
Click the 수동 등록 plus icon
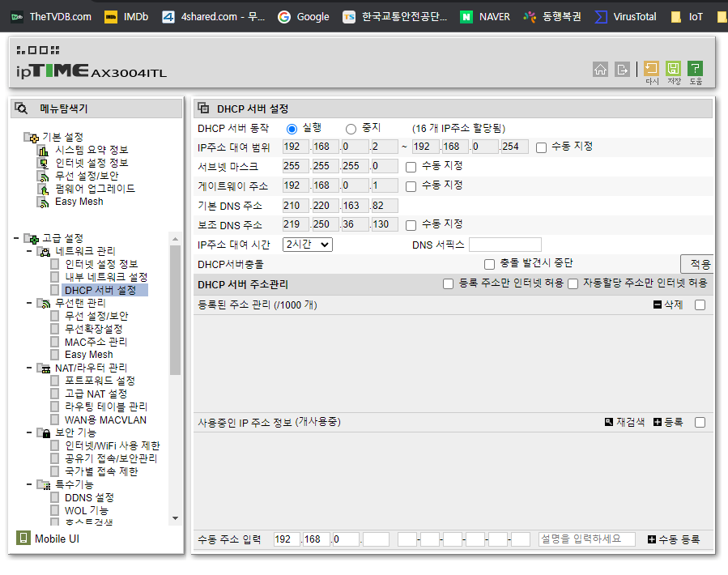coord(652,539)
